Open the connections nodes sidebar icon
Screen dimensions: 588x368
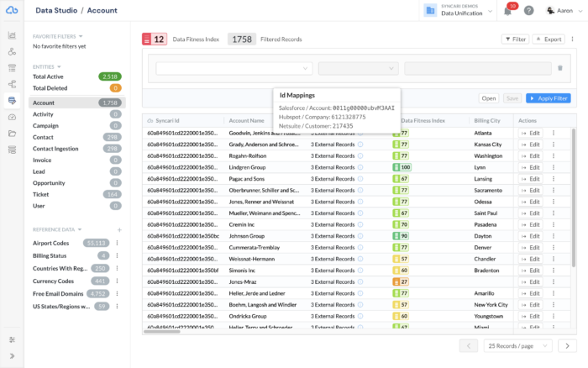point(12,52)
